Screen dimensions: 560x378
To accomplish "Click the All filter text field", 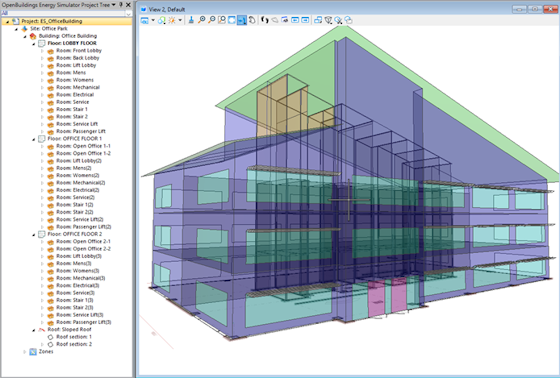I will pyautogui.click(x=63, y=13).
